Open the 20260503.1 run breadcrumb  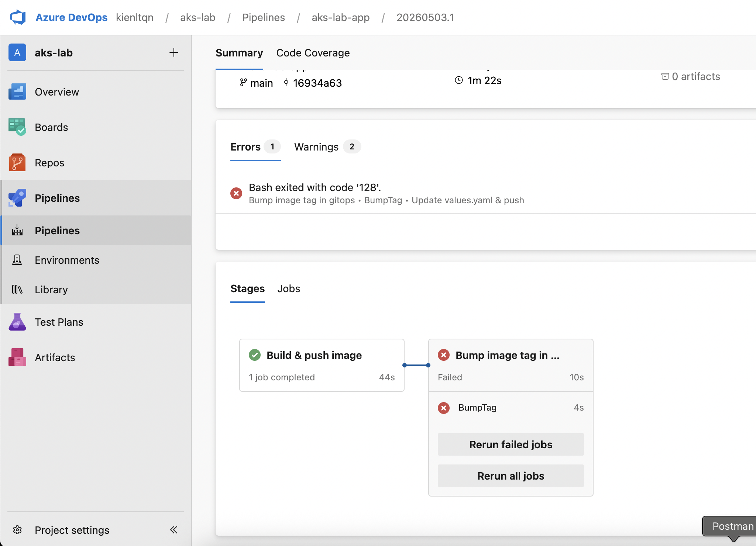tap(425, 17)
